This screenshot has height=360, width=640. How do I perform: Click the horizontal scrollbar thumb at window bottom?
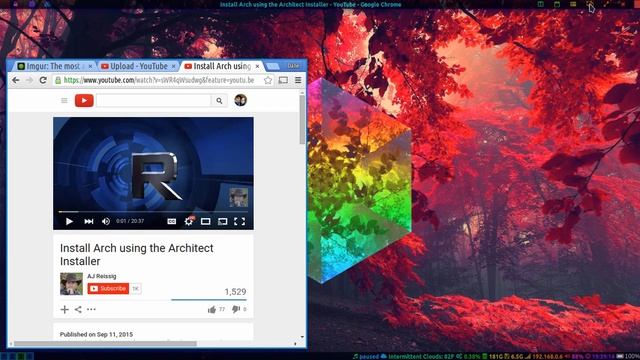point(105,344)
